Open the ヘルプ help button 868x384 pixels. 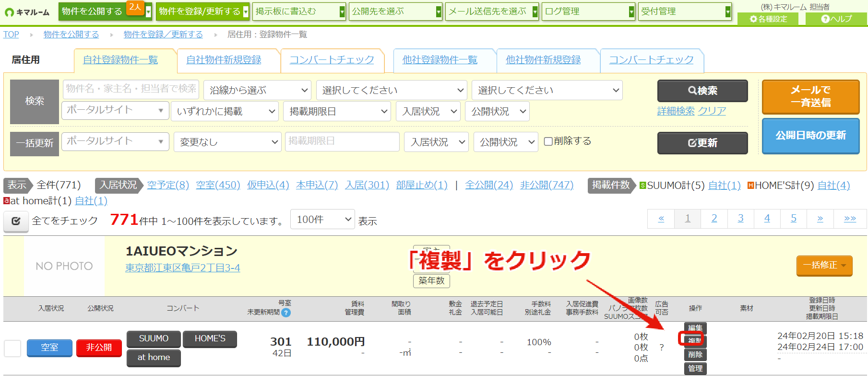coord(836,19)
